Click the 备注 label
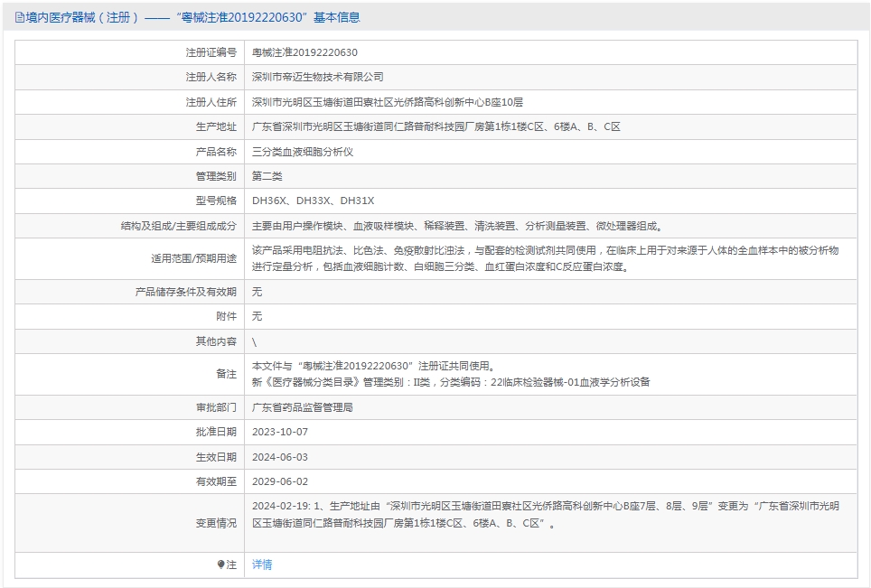 pyautogui.click(x=227, y=374)
